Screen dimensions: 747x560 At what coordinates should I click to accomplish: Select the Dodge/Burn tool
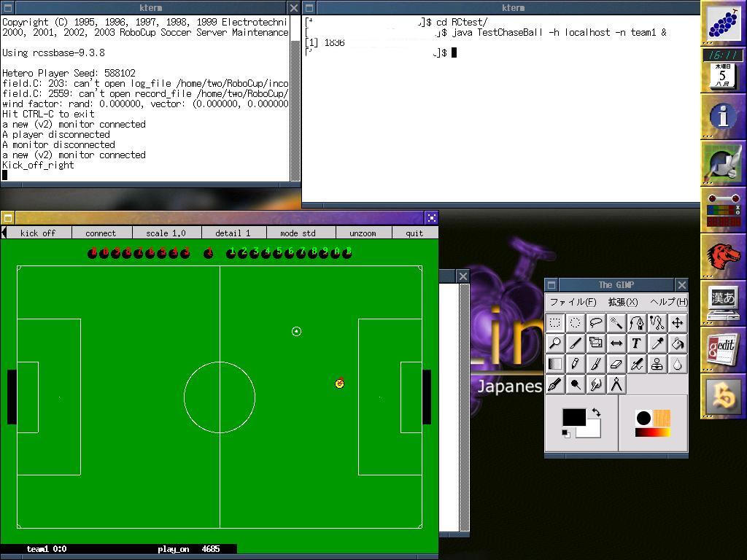tap(575, 385)
